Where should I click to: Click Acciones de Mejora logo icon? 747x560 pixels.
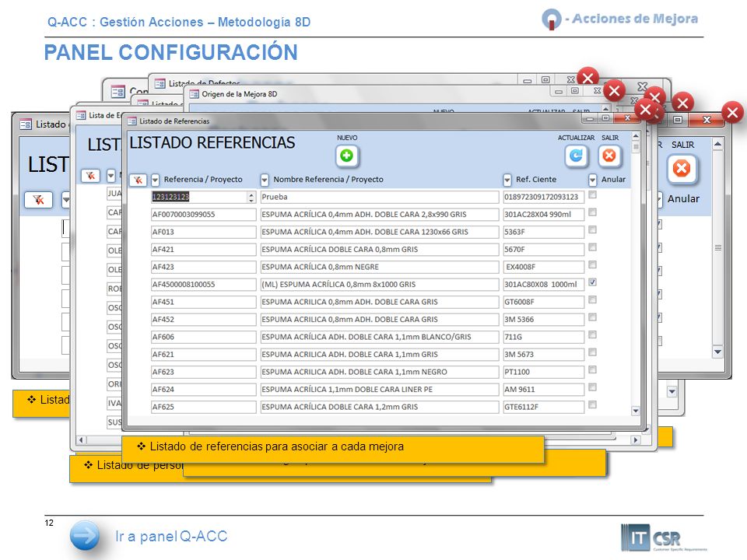pyautogui.click(x=551, y=19)
